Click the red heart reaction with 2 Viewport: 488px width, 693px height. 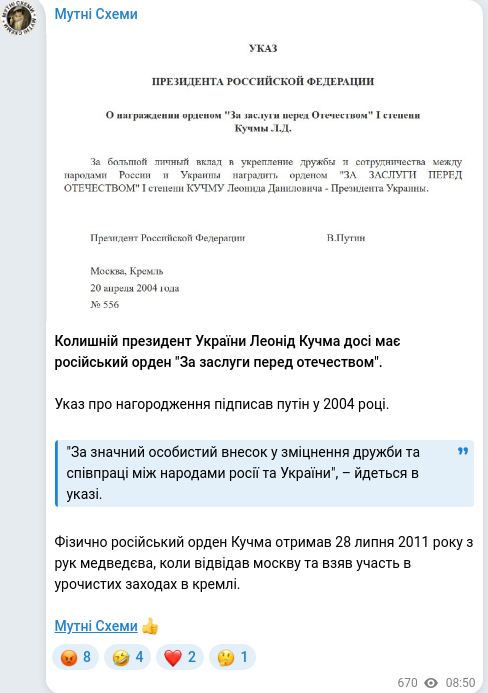pyautogui.click(x=179, y=657)
